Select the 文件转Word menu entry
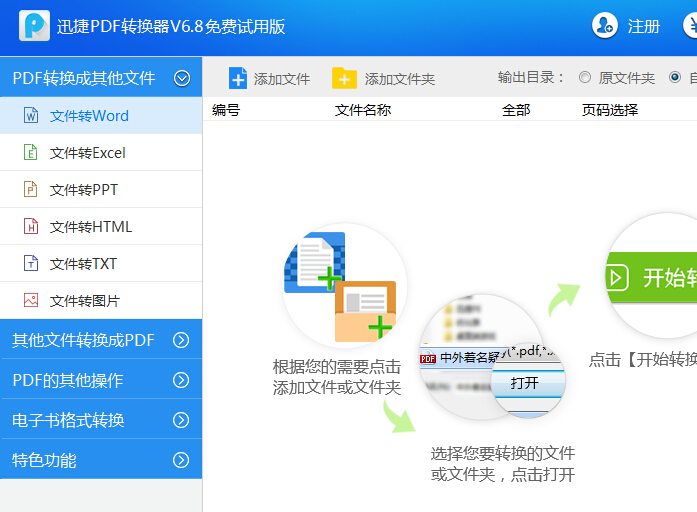This screenshot has height=512, width=697. coord(101,116)
